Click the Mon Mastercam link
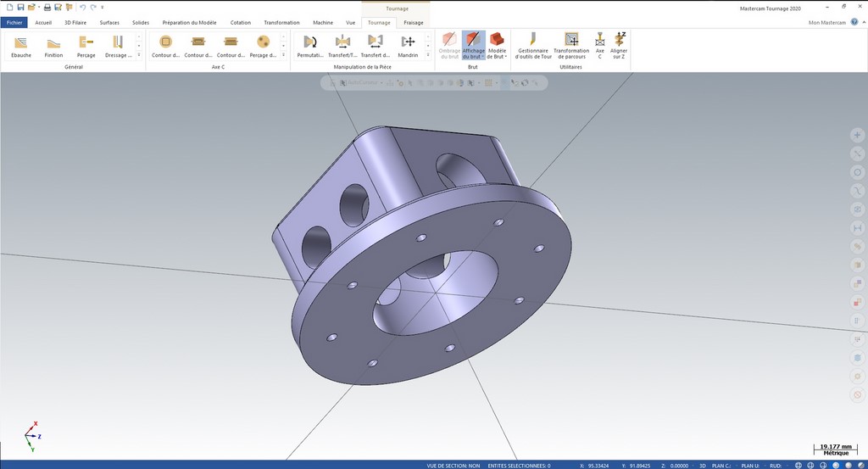Screen dimensions: 868x469 coord(827,22)
